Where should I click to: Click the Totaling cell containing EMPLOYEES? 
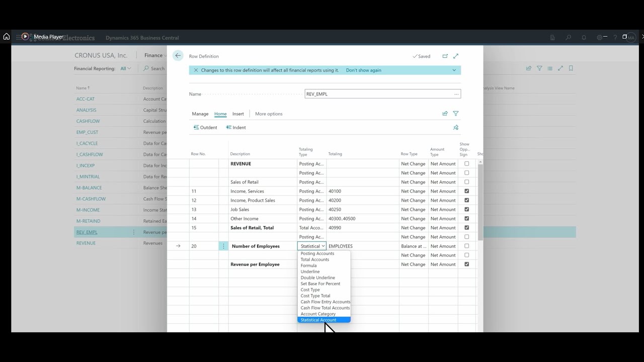363,246
